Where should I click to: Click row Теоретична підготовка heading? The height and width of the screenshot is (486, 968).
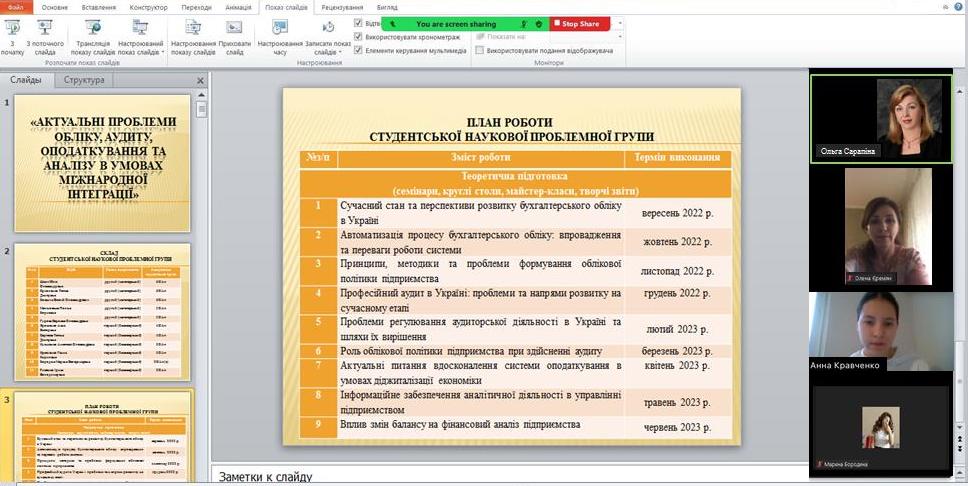click(515, 183)
